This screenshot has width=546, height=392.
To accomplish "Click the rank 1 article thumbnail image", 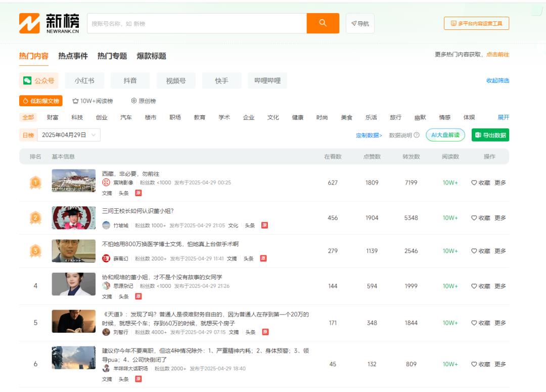I will [x=73, y=181].
